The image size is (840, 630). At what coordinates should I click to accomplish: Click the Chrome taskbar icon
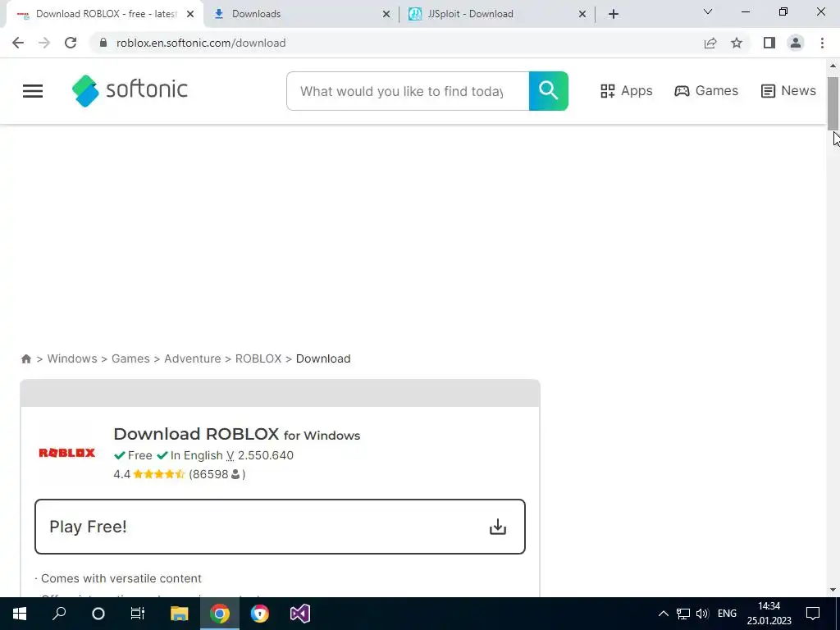click(x=220, y=614)
